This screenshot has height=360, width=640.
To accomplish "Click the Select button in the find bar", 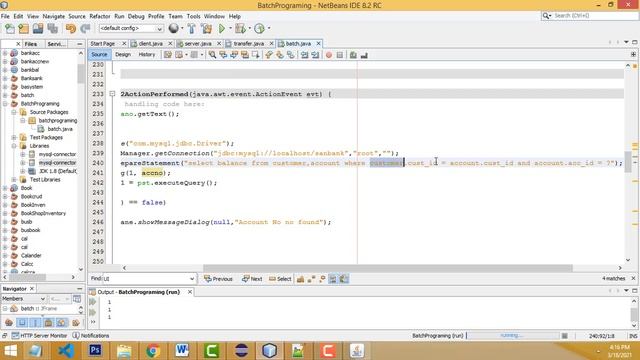I will pyautogui.click(x=280, y=279).
